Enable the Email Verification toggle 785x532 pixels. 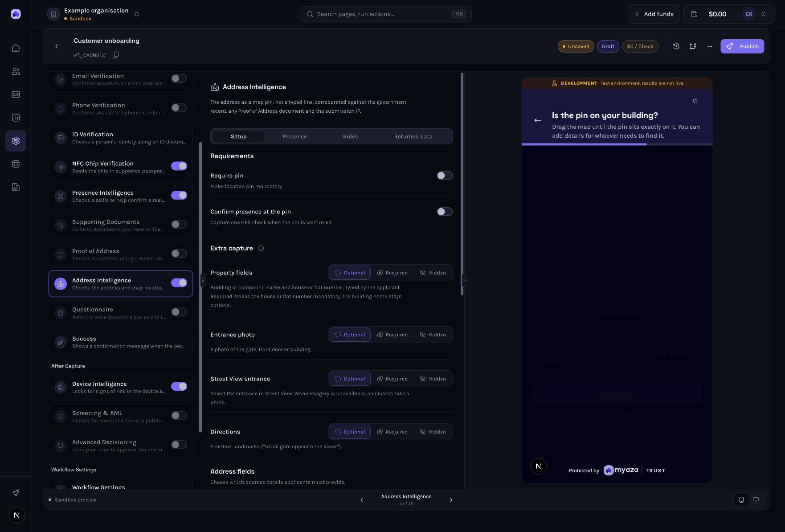coord(179,78)
